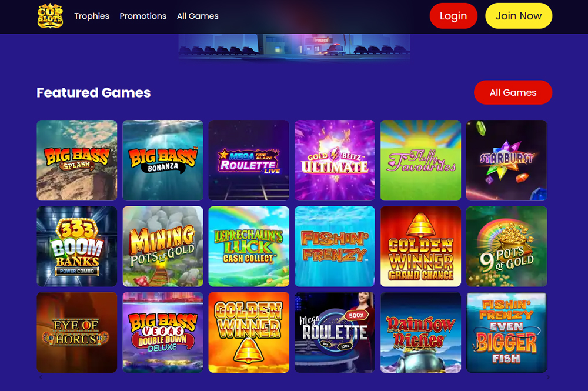This screenshot has height=391, width=588.
Task: Open Mega Fire Blaze Roulette Live
Action: click(249, 161)
